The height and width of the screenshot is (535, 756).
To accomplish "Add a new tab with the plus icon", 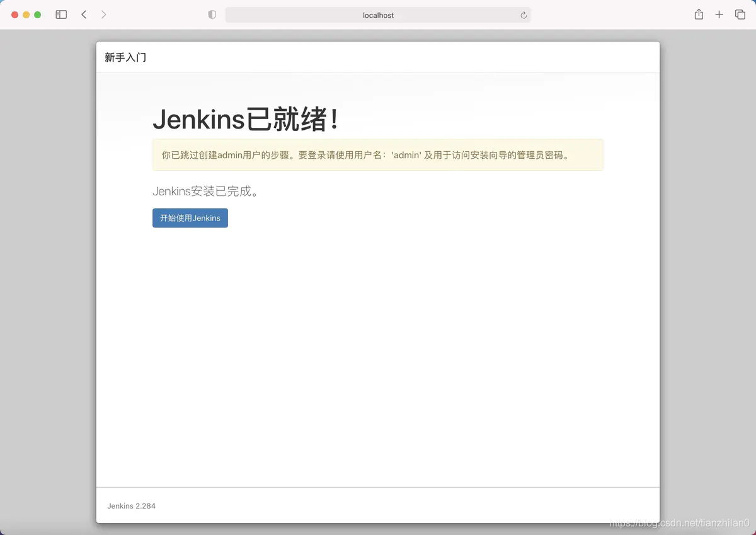I will [719, 14].
